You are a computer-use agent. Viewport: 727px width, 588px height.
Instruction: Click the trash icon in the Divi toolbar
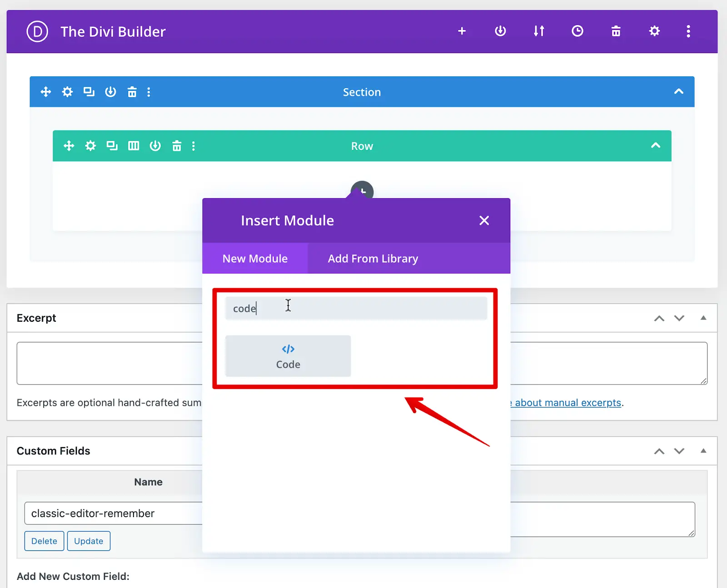point(616,31)
